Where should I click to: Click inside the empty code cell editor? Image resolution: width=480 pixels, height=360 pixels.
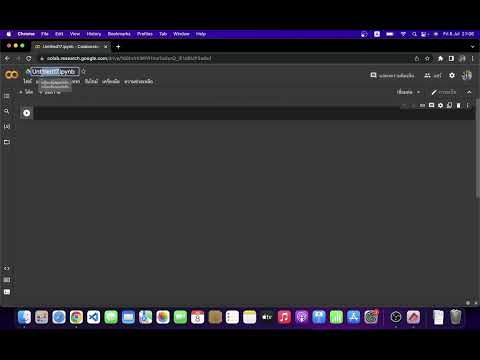253,113
